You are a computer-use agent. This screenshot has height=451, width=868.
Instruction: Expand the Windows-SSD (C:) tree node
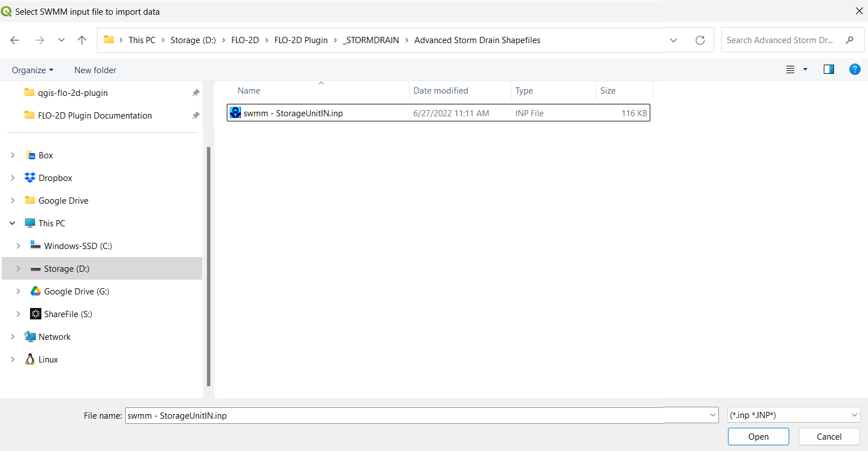tap(18, 246)
